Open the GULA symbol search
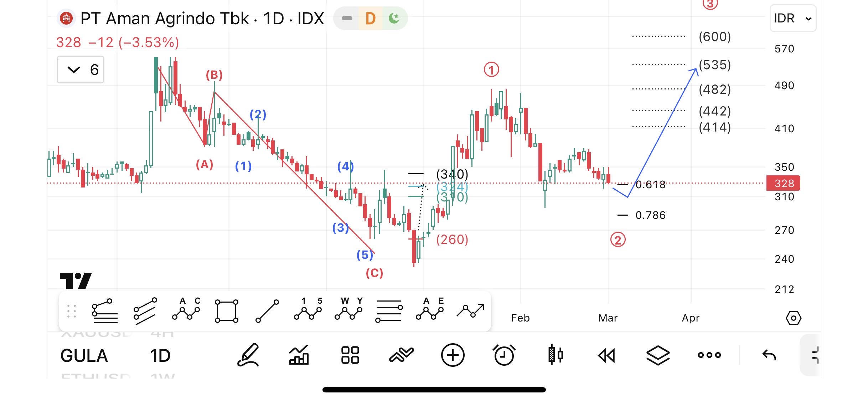 (x=84, y=356)
